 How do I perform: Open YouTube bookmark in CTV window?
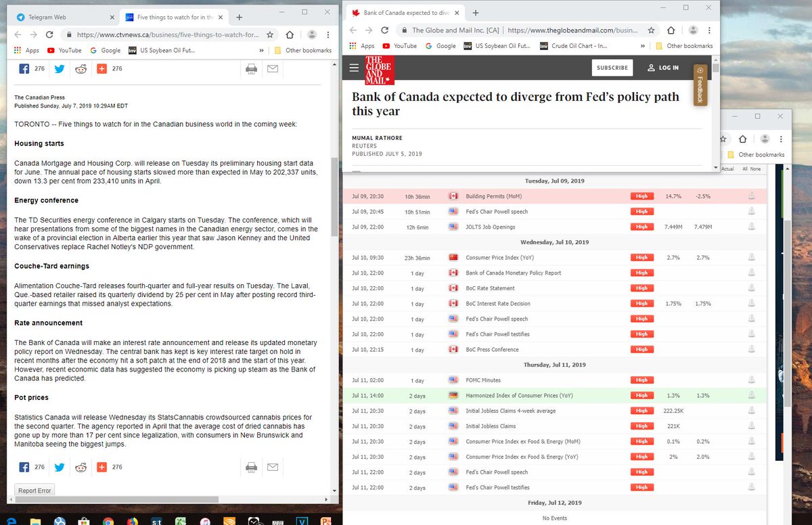pyautogui.click(x=64, y=51)
